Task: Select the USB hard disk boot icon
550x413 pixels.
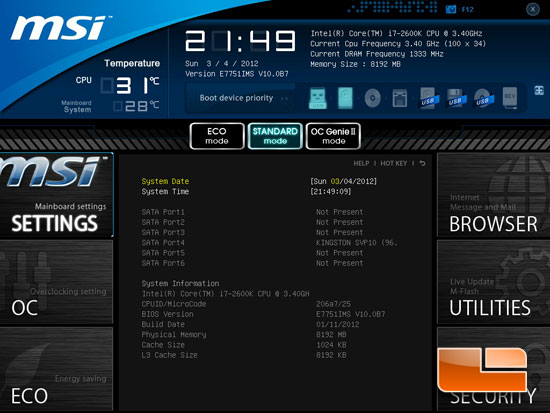Action: 429,98
